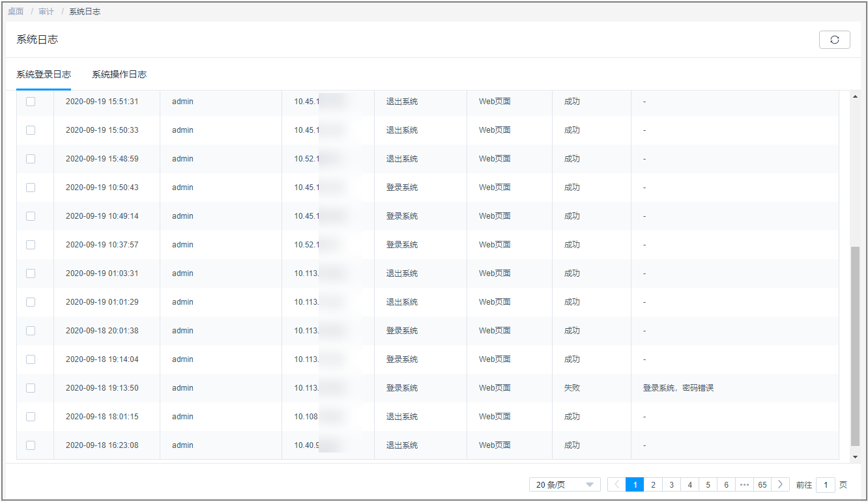
Task: Tick the 2020-09-18 19:13:50 failed login row
Action: [31, 388]
